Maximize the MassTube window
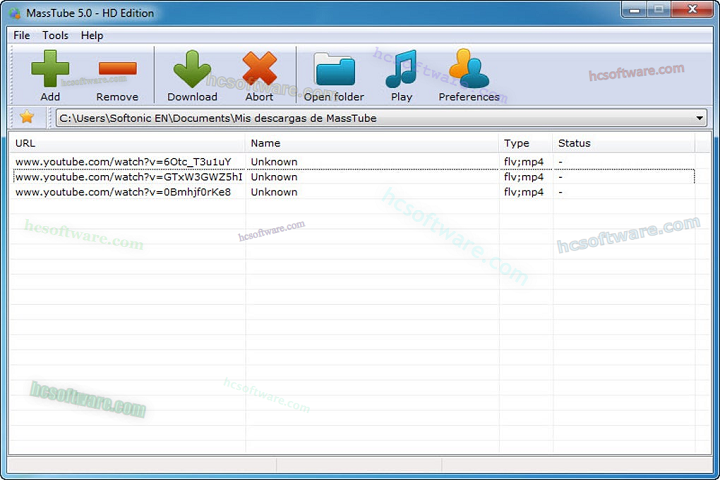Screen dimensions: 720x480 tap(658, 10)
